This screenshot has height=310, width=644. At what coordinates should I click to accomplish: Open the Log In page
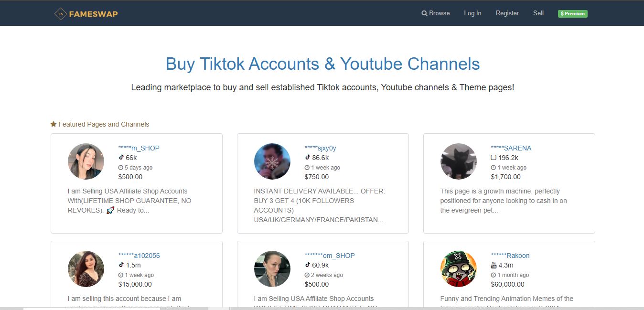pos(472,13)
